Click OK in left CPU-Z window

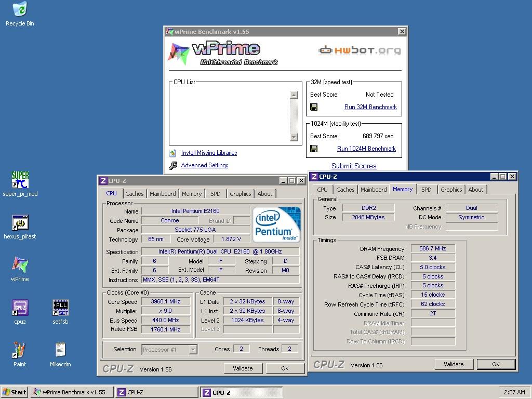285,368
